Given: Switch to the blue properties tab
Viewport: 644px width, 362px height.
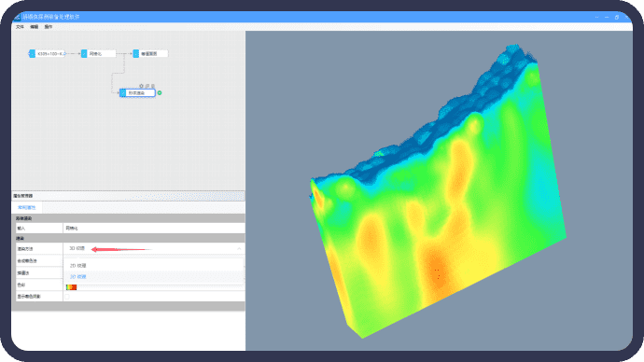Looking at the screenshot, I should (x=27, y=208).
